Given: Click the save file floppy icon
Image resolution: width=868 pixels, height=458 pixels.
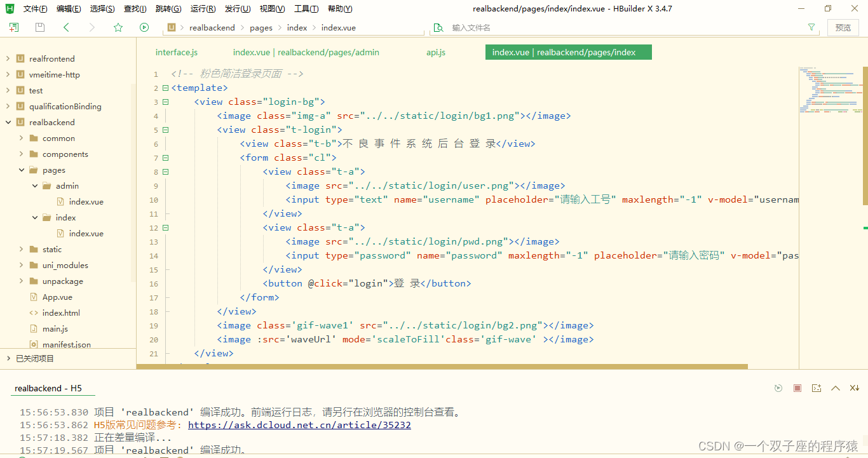Looking at the screenshot, I should coord(40,27).
